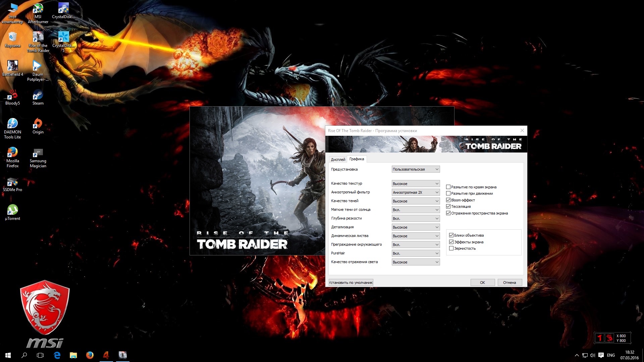Viewport: 644px width, 362px height.
Task: Enable Зернистость checkbox
Action: (x=451, y=248)
